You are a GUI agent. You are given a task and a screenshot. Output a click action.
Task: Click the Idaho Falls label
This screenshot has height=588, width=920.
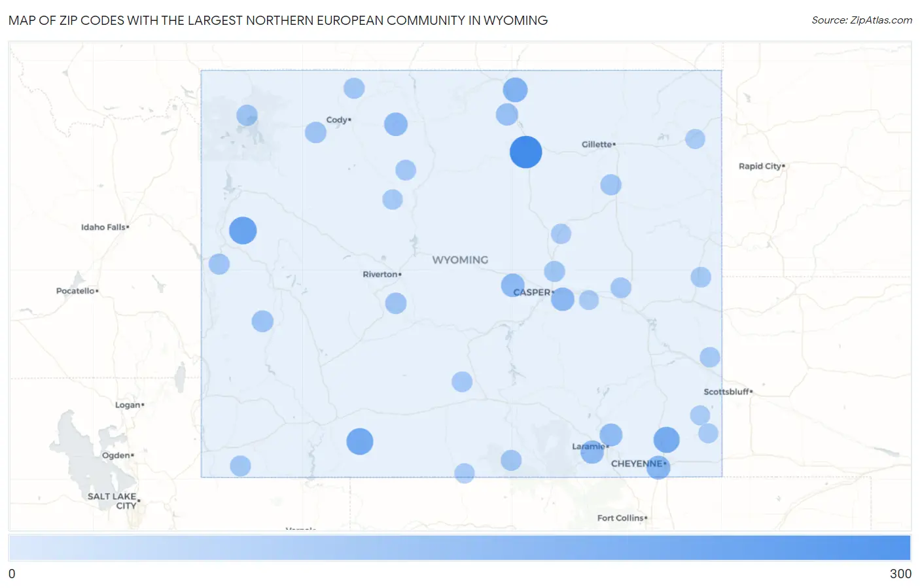click(105, 227)
